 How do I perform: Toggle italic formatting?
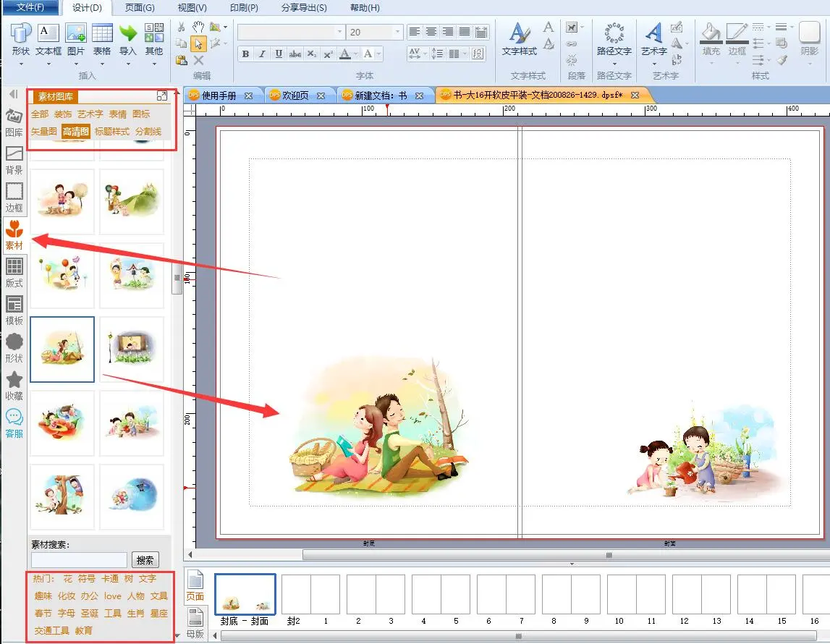coord(261,54)
